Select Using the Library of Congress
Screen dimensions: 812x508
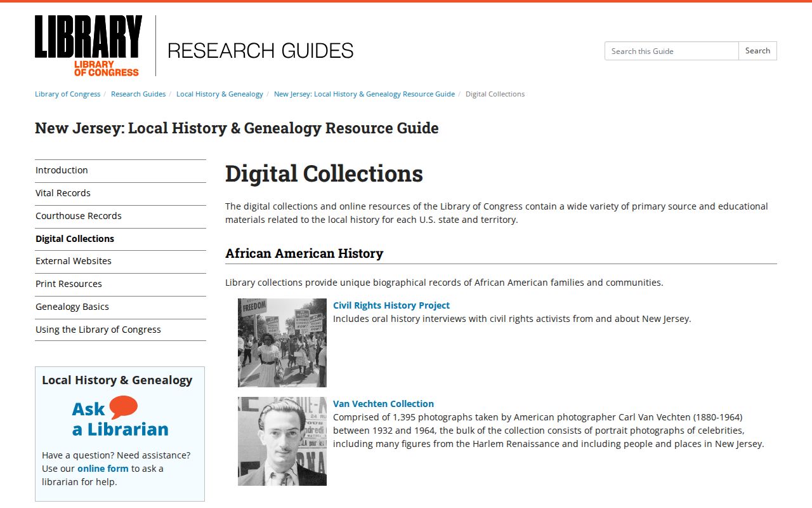pyautogui.click(x=121, y=330)
